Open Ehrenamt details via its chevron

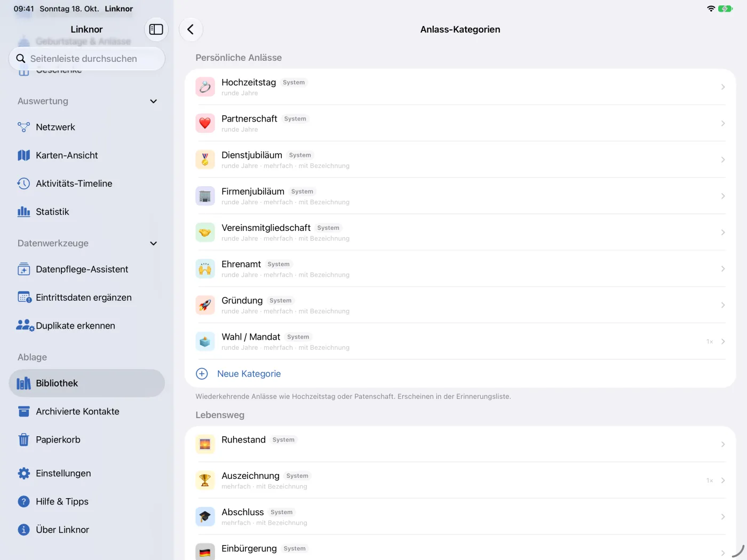pos(723,269)
